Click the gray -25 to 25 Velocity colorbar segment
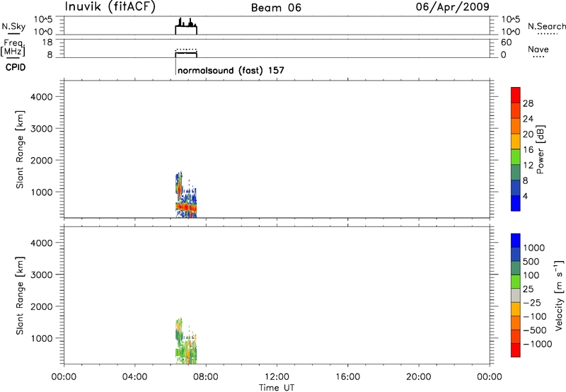 click(516, 296)
